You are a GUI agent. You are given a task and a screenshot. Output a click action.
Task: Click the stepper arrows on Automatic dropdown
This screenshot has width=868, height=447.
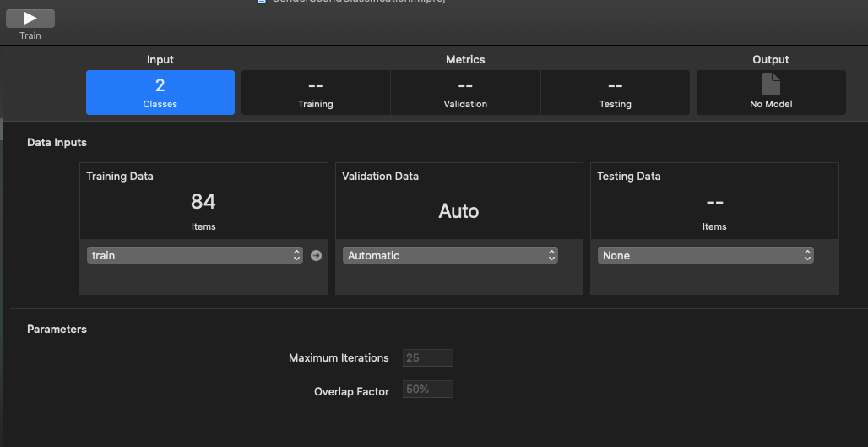(551, 255)
